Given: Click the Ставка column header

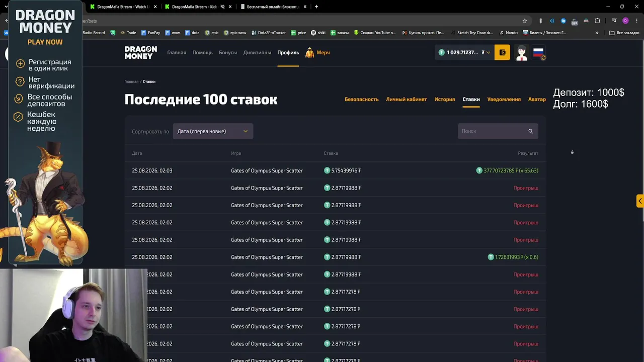Looking at the screenshot, I should [x=331, y=153].
